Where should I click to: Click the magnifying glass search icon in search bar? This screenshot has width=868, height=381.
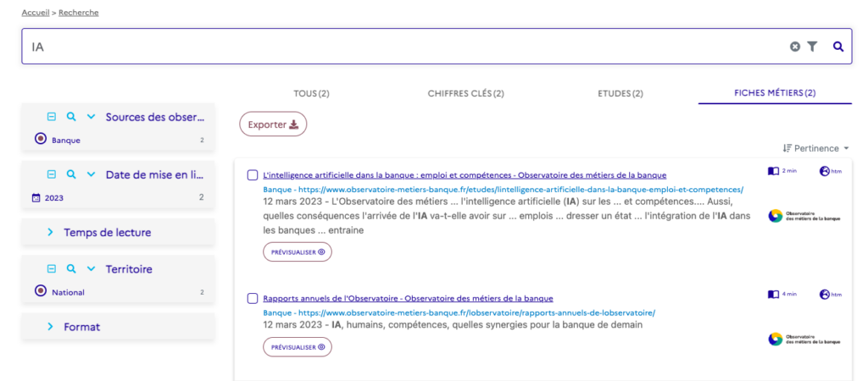pos(838,47)
